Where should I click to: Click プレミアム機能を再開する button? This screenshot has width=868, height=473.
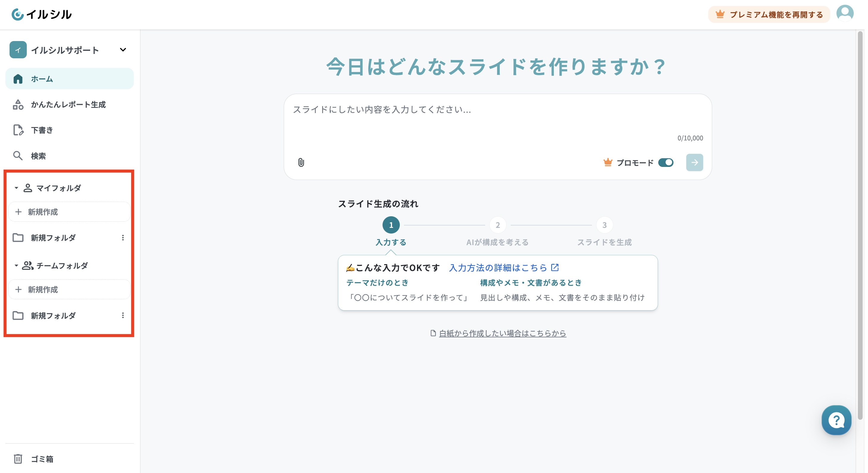coord(769,15)
